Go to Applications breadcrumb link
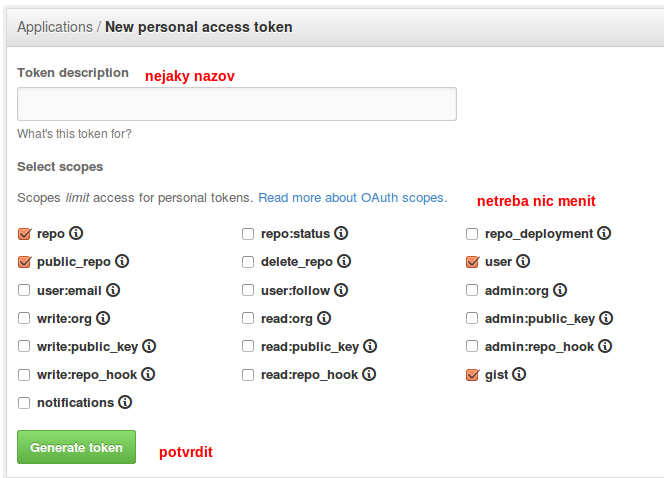664x478 pixels. pos(55,27)
